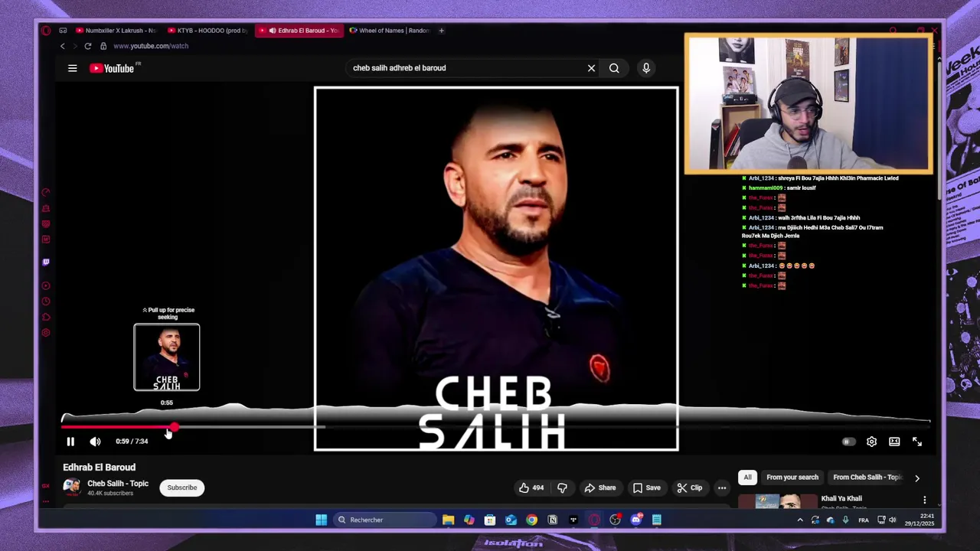Viewport: 980px width, 551px height.
Task: Click the magnifying glass search button
Action: (x=614, y=68)
